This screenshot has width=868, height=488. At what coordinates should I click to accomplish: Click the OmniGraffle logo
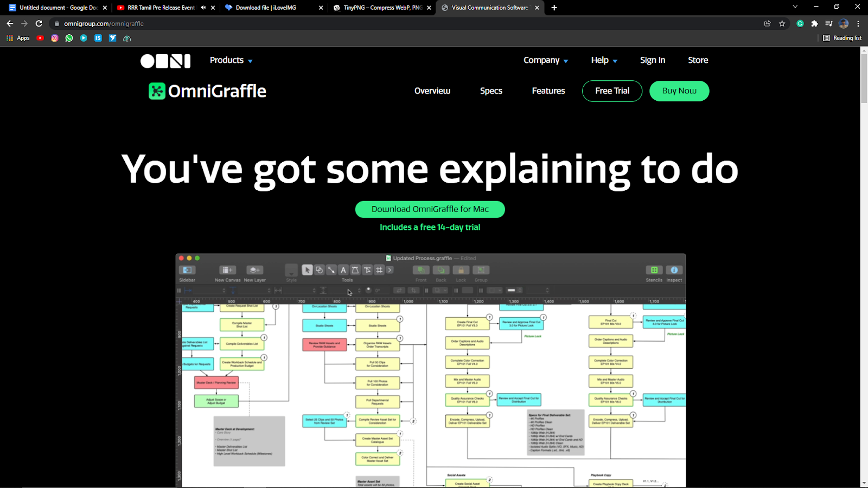tap(207, 91)
